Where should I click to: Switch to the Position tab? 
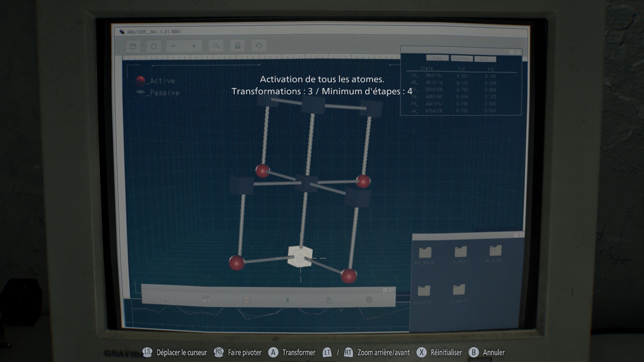click(462, 58)
